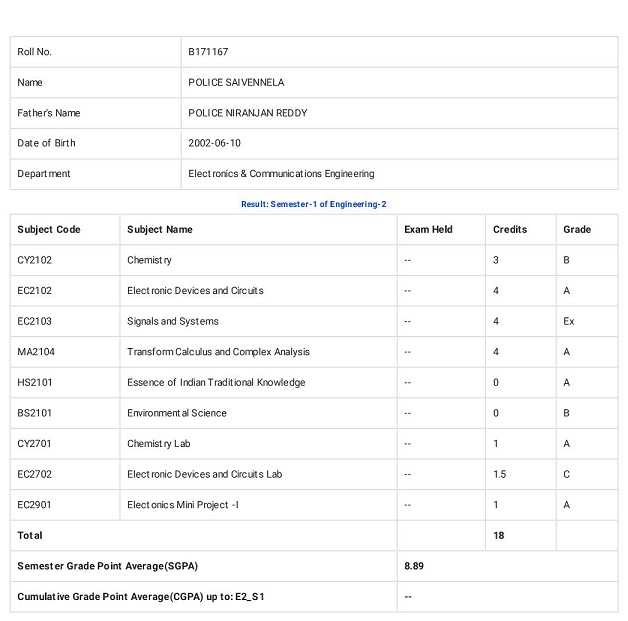Click the Credits column header
This screenshot has height=621, width=628.
pos(510,229)
